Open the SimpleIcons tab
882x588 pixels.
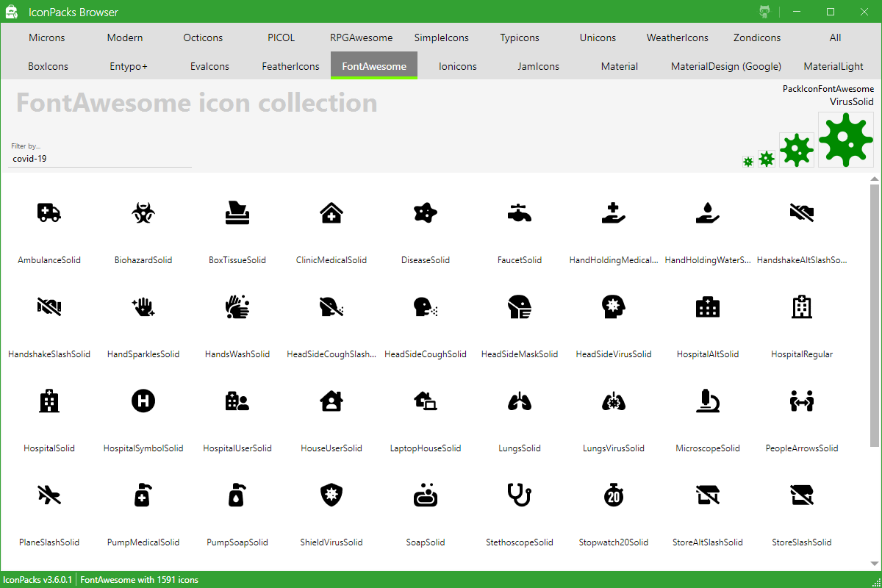coord(441,37)
